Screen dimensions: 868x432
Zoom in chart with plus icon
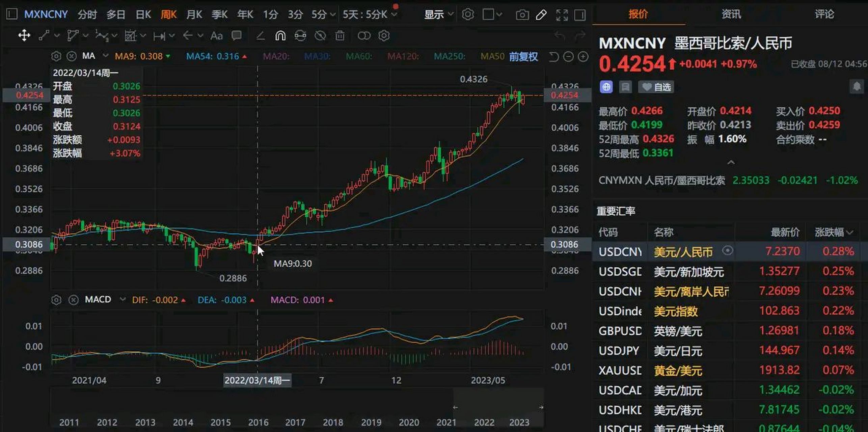tap(583, 57)
